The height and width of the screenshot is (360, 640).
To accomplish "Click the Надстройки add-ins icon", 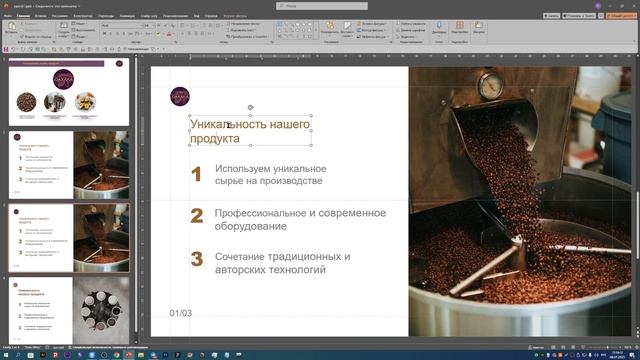I will [x=460, y=25].
